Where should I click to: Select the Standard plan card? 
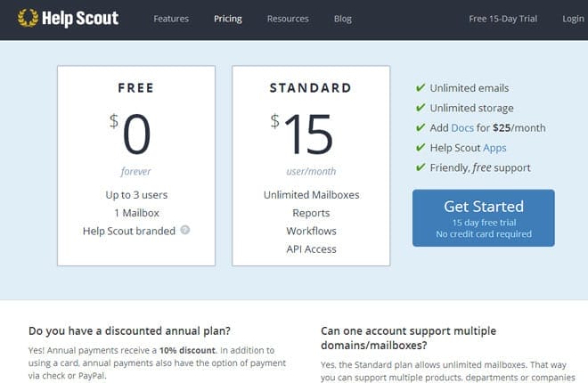tap(311, 165)
